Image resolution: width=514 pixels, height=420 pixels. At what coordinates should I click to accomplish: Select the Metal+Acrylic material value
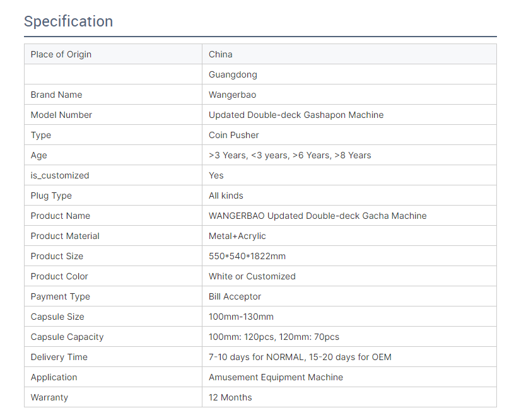click(x=237, y=236)
